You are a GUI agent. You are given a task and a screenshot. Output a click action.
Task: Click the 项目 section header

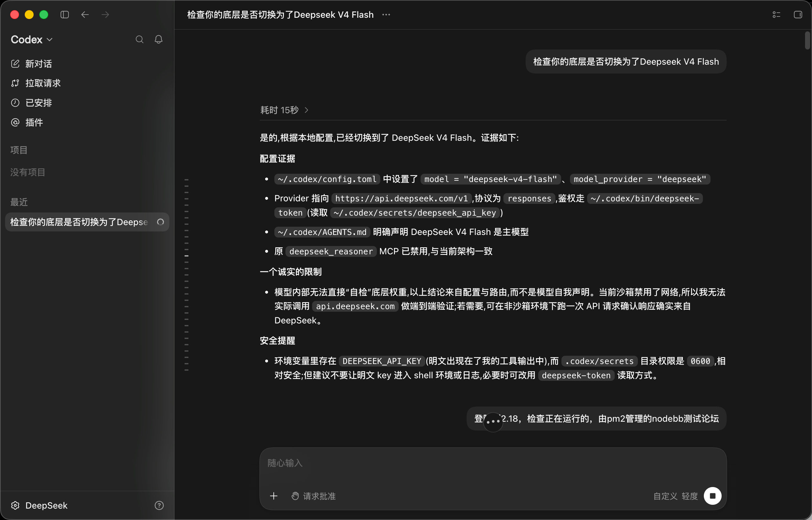click(x=19, y=150)
